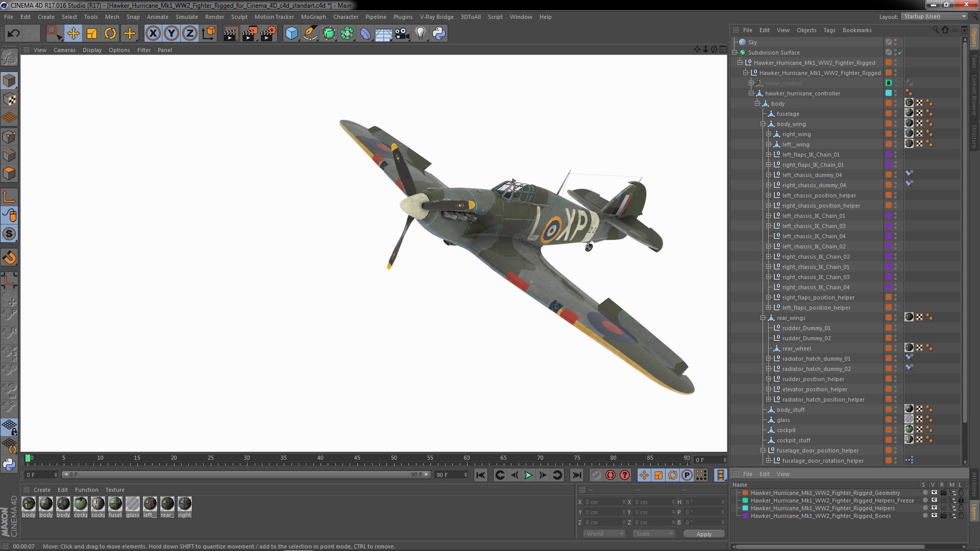
Task: Add a Cube primitive object
Action: click(x=291, y=34)
